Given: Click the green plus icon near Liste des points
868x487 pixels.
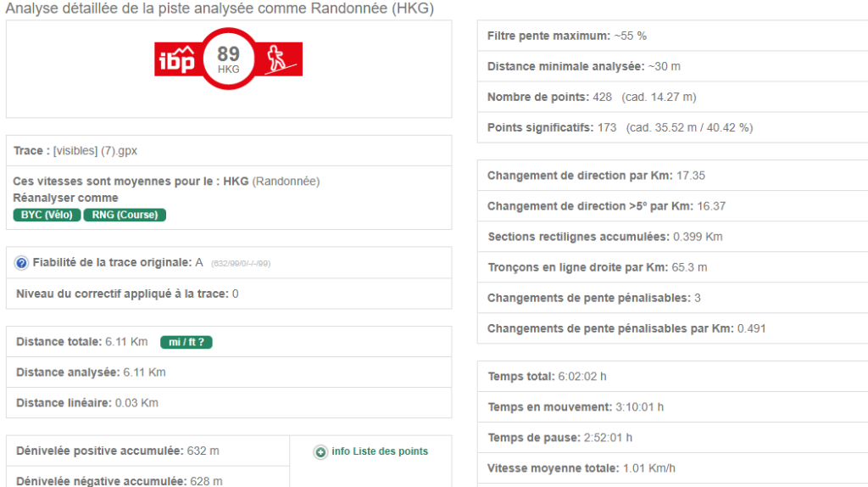Looking at the screenshot, I should coord(320,452).
